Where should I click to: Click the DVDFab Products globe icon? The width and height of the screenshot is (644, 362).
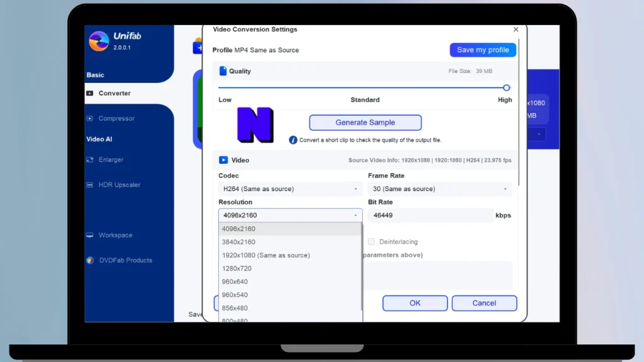90,260
